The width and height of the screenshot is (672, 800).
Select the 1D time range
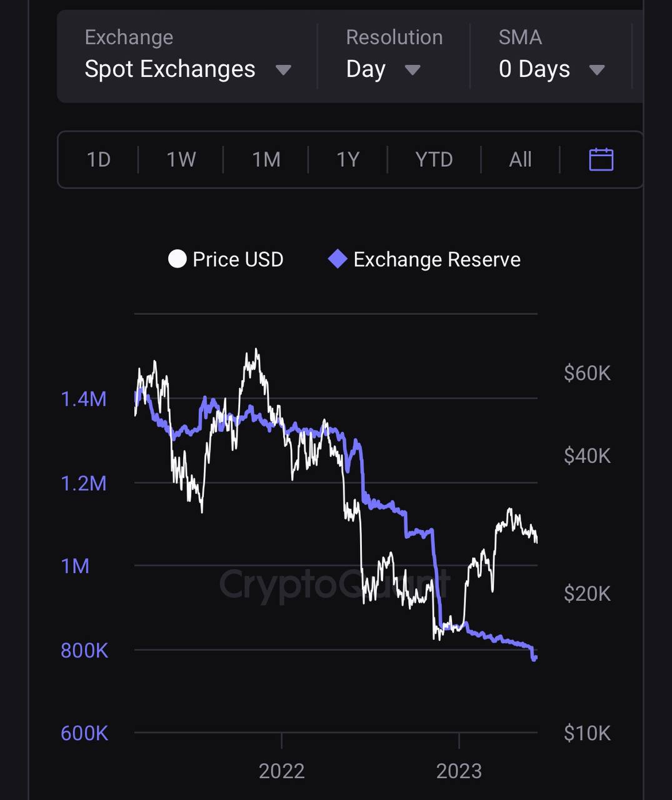pos(99,159)
